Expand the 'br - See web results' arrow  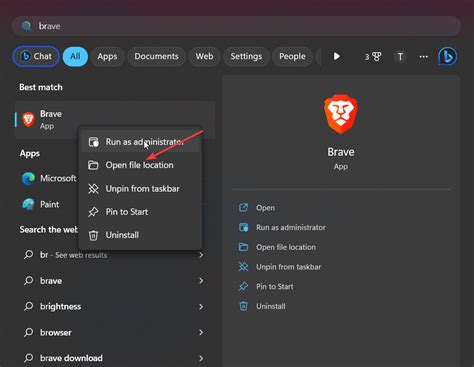pyautogui.click(x=201, y=255)
